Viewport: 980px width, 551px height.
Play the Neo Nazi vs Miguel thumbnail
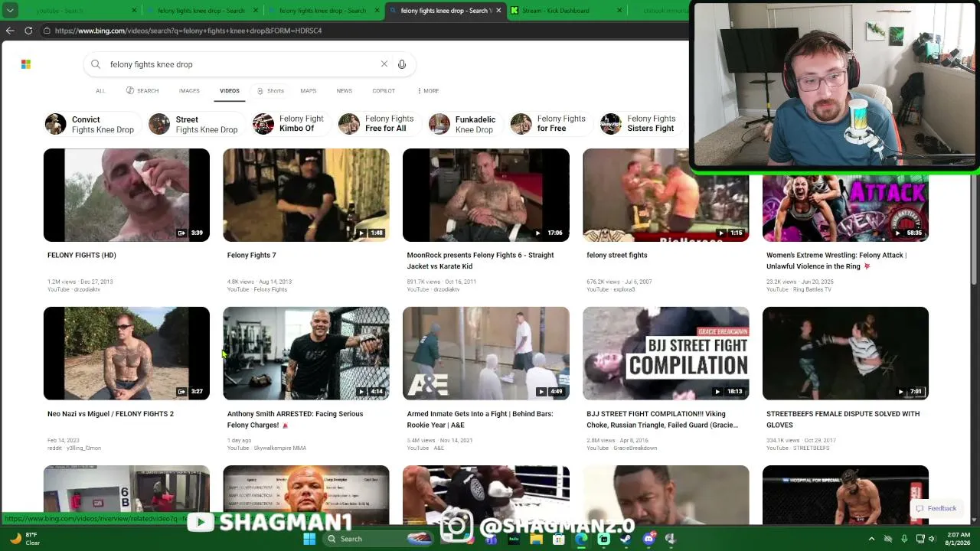(126, 354)
